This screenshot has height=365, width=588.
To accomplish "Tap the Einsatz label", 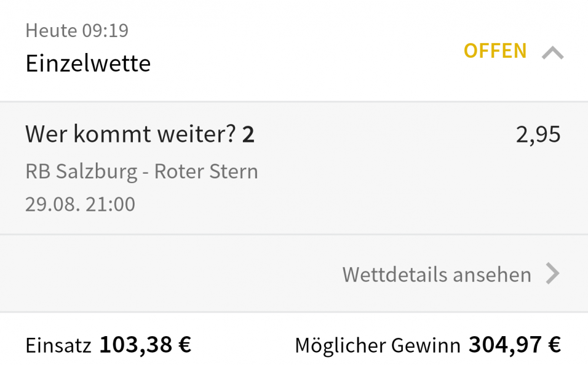I will pos(58,345).
